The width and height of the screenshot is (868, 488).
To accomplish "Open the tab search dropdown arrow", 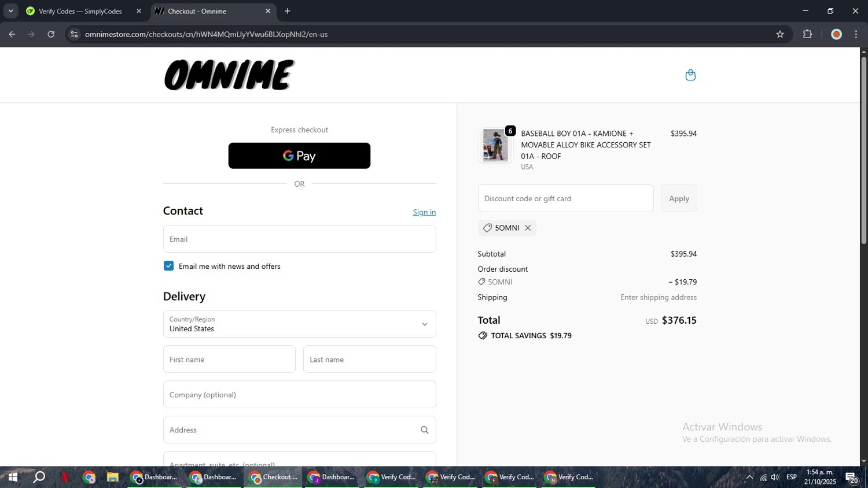I will click(x=10, y=11).
